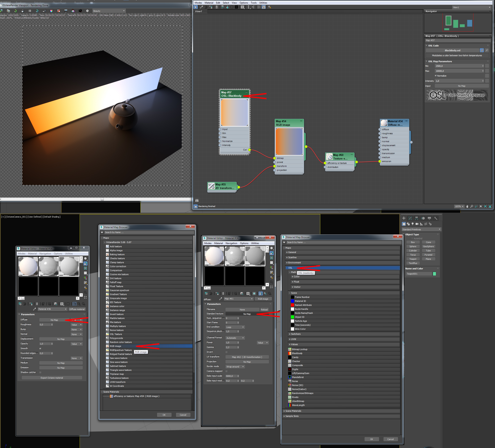Click the Reload button beside Filename
The width and height of the screenshot is (495, 448).
click(x=264, y=309)
